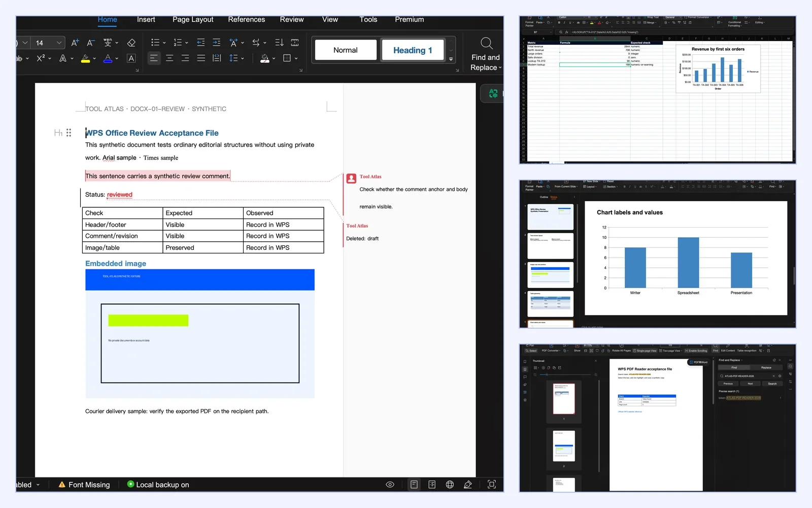Toggle eye protection mode in status bar

[x=390, y=485]
